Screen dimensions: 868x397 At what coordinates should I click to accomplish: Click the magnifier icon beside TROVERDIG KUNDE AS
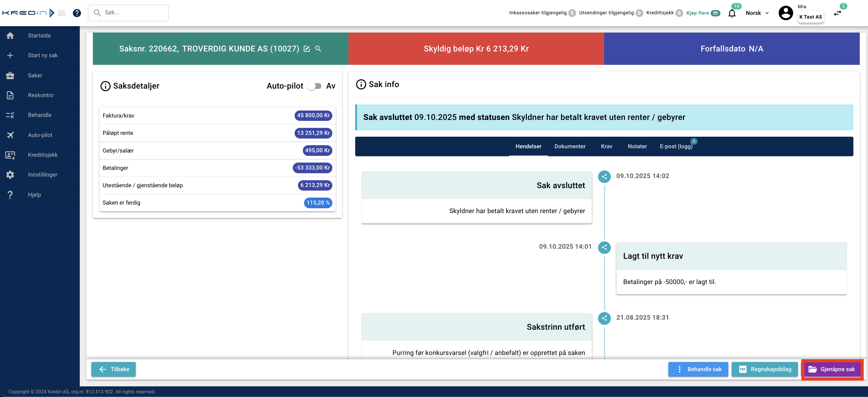click(x=318, y=49)
